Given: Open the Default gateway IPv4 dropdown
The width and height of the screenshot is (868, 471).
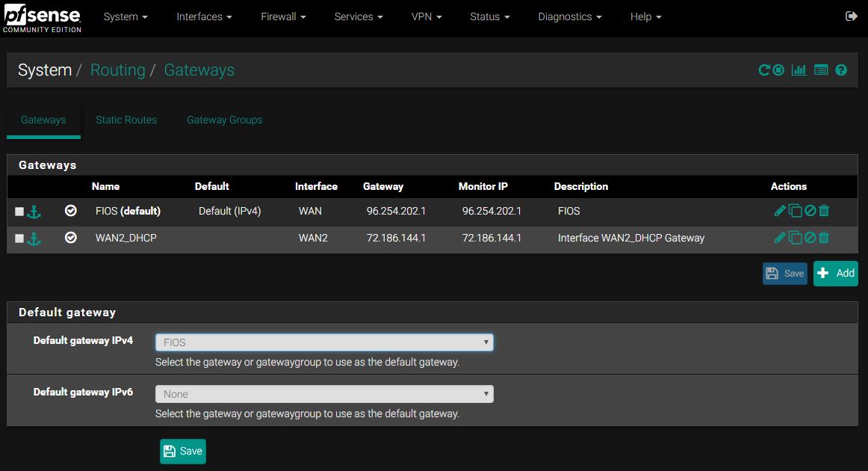Looking at the screenshot, I should 323,342.
